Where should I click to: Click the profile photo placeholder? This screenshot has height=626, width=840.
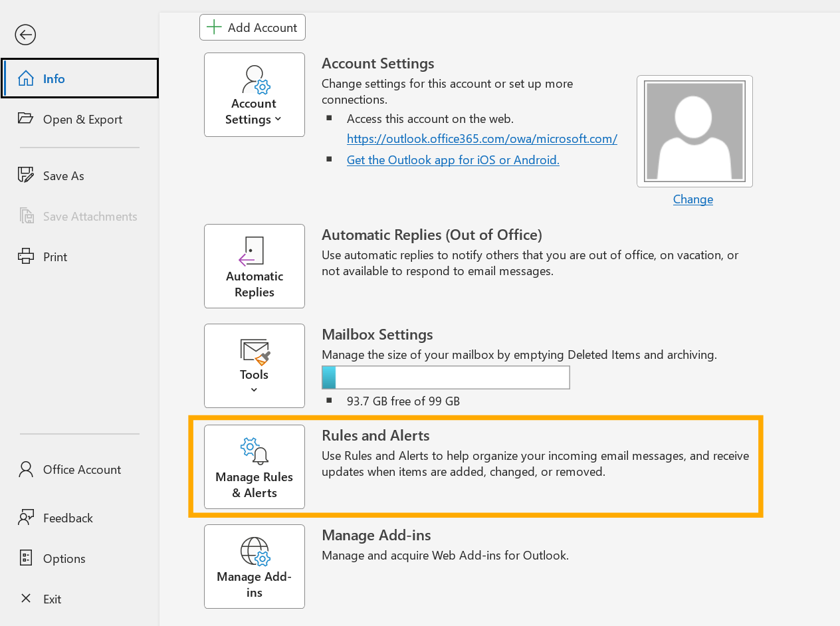(x=694, y=131)
